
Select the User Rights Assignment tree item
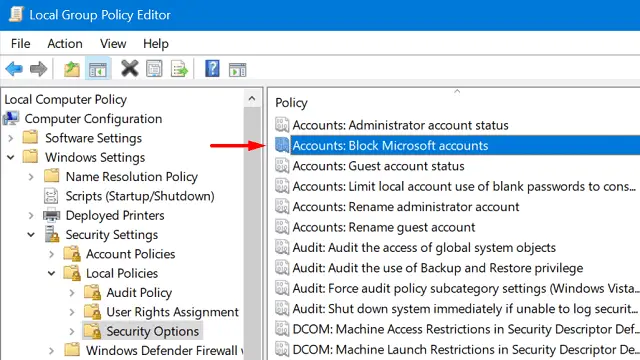point(172,312)
